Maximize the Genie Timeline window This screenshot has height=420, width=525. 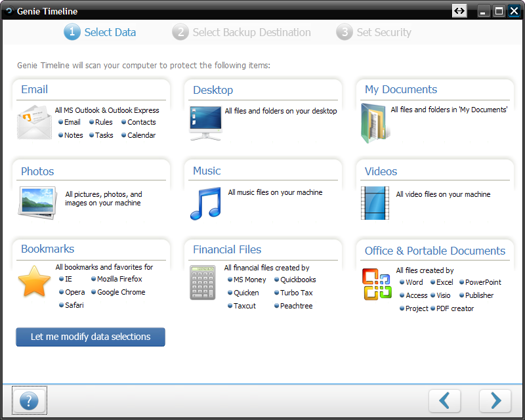499,11
